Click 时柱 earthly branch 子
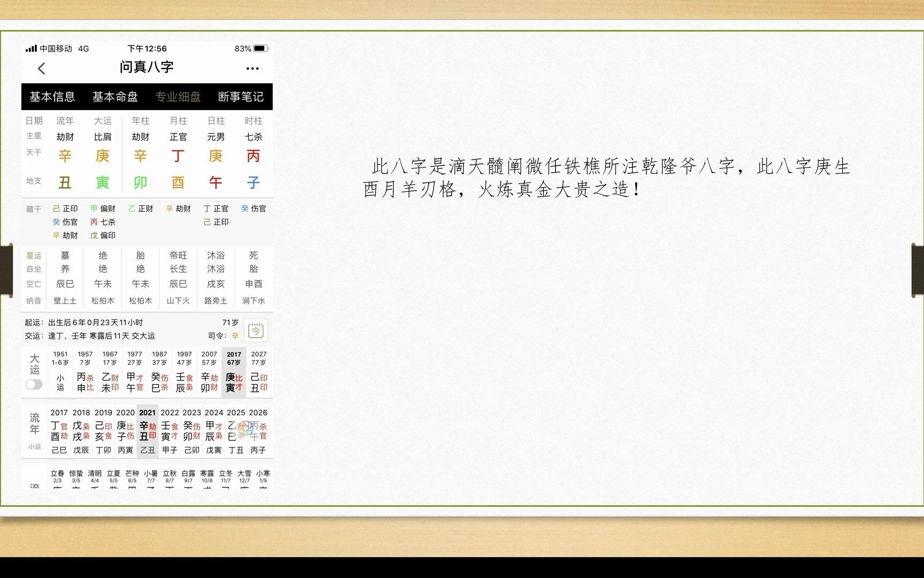The image size is (924, 578). (x=253, y=182)
